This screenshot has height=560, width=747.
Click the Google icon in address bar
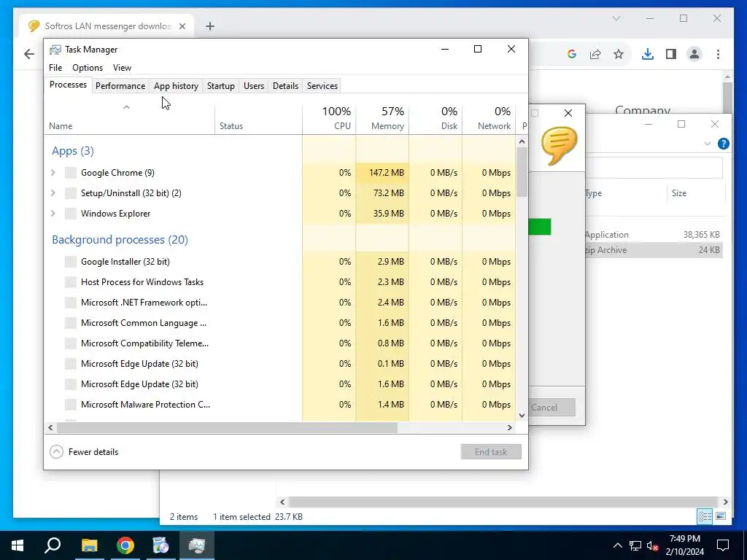point(572,54)
